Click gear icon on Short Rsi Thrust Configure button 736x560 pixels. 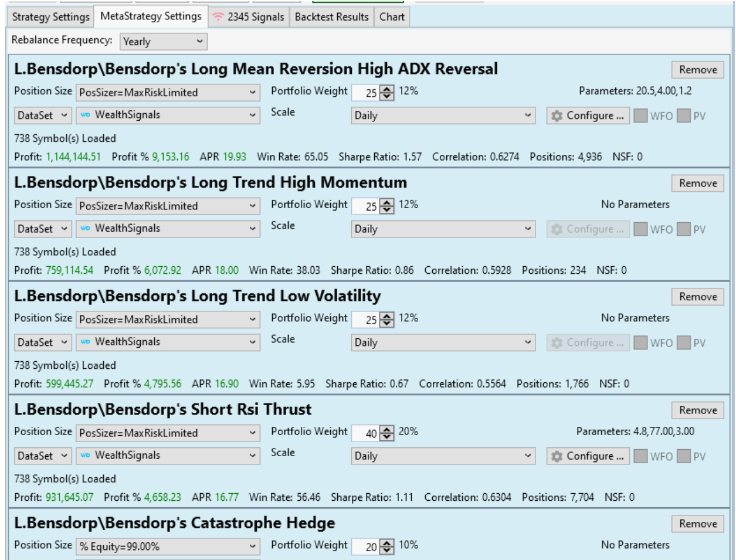(x=557, y=456)
